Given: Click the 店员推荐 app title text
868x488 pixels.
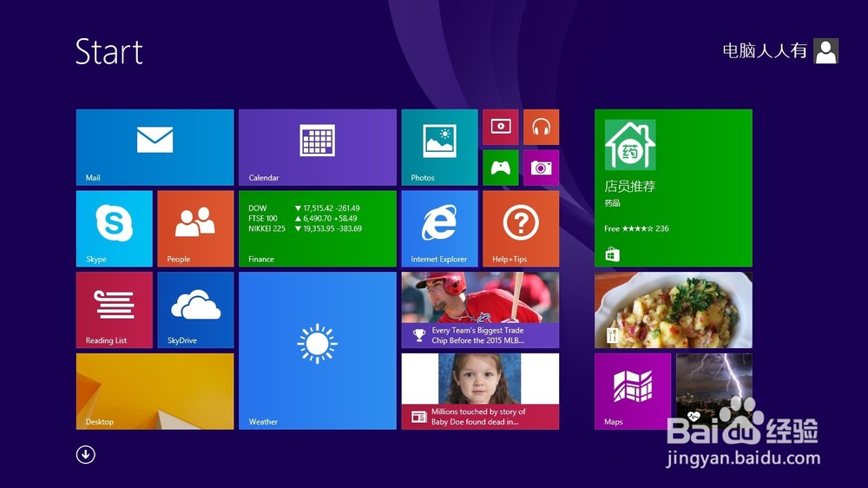Looking at the screenshot, I should coord(630,186).
